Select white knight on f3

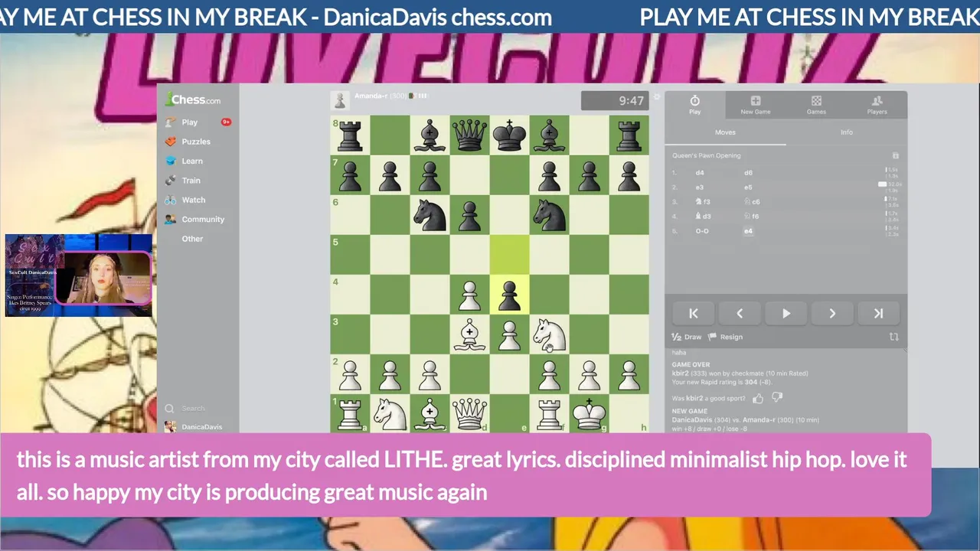tap(549, 334)
